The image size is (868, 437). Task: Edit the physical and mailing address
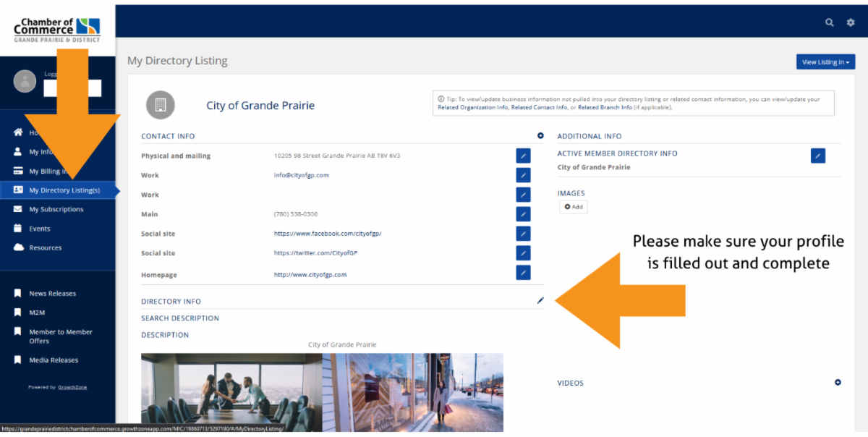point(523,156)
